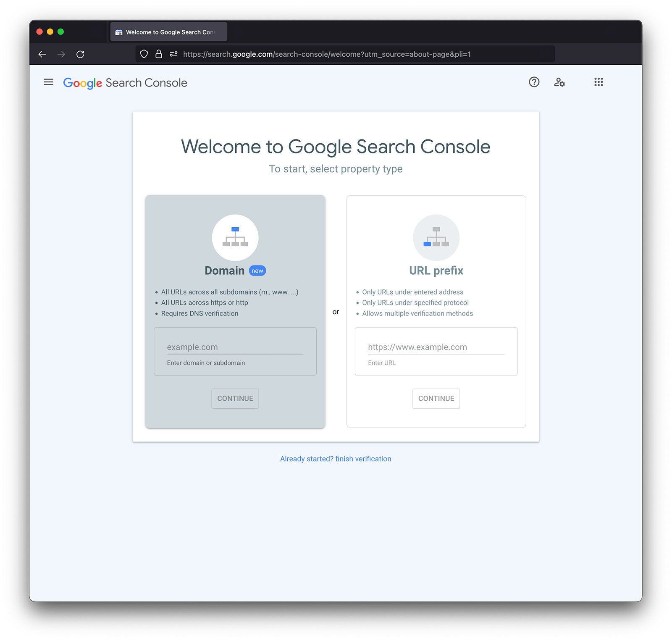The width and height of the screenshot is (672, 641).
Task: Click "Requires DNS verification" text
Action: [x=200, y=314]
